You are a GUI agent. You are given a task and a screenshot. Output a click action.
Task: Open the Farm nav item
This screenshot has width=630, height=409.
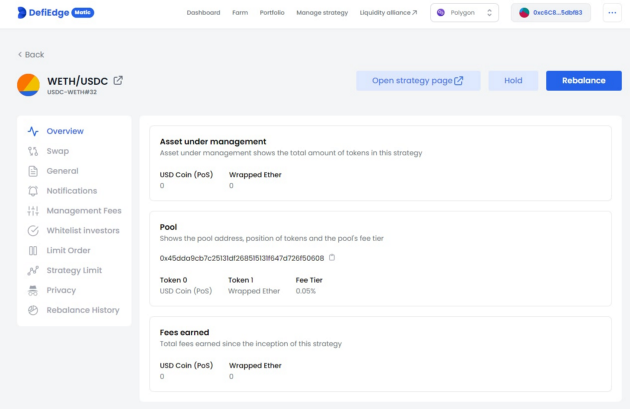pos(240,12)
